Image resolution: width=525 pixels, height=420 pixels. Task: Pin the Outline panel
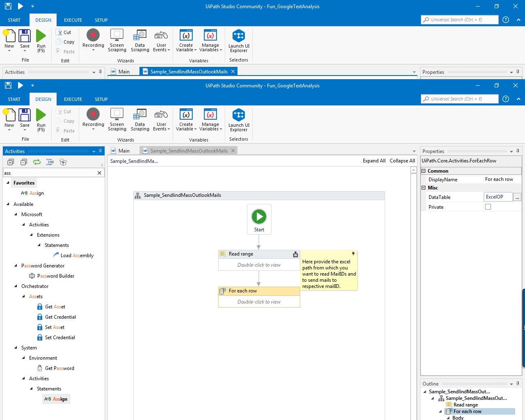tap(518, 383)
